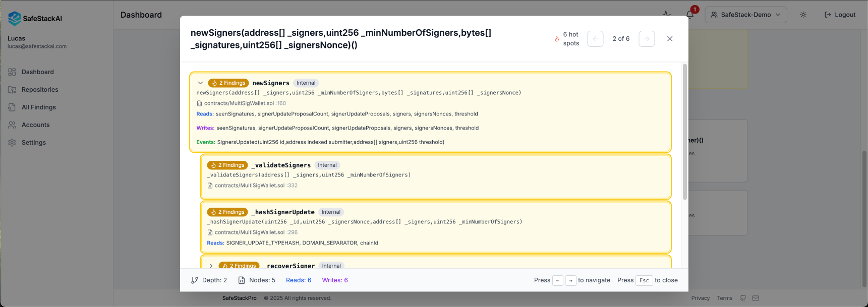Screen dimensions: 868x307
Task: Collapse the newSigners node chevron
Action: pos(200,83)
